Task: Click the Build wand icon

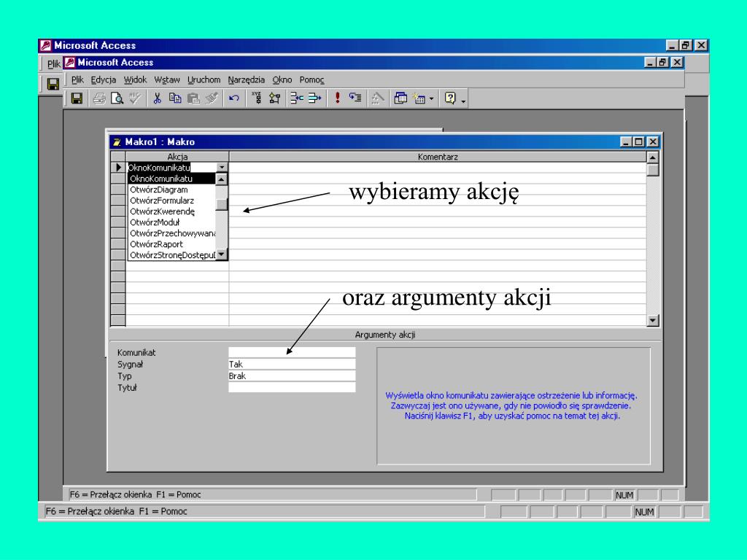Action: 377,98
